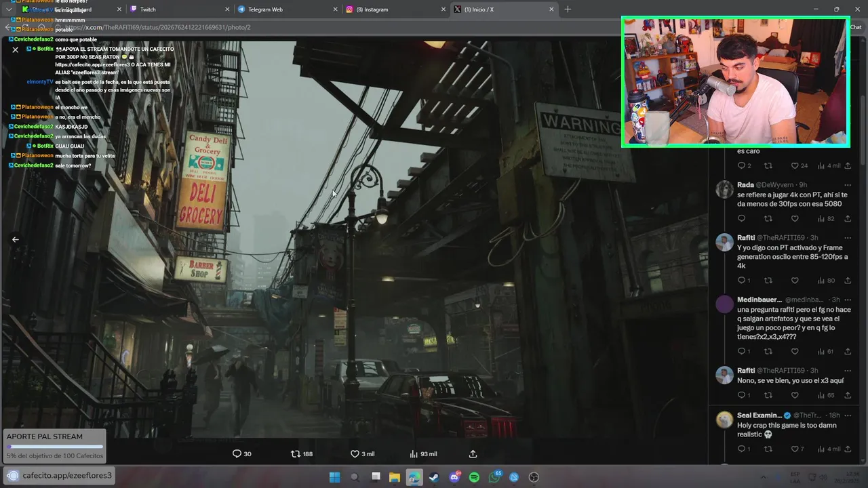Open OBS Studio from the taskbar
This screenshot has width=868, height=488.
[x=534, y=477]
